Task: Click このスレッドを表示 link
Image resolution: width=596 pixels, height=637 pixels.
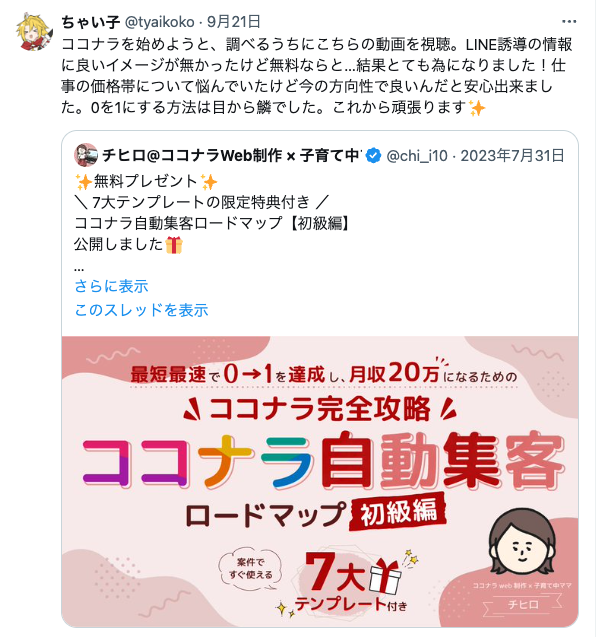Action: (x=141, y=310)
